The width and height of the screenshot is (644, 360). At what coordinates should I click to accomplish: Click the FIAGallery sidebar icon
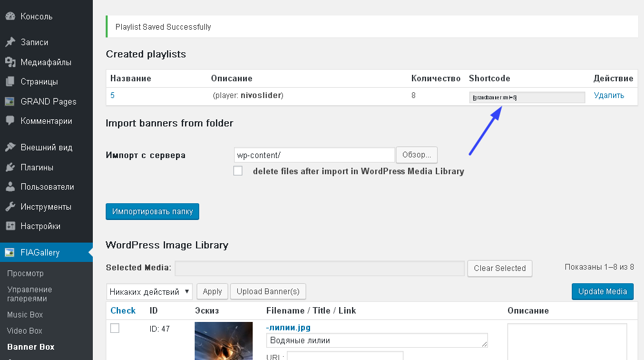(10, 252)
